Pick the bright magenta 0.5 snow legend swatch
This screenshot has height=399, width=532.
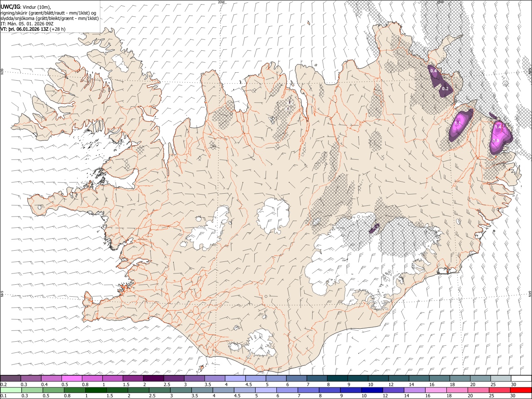[72, 379]
